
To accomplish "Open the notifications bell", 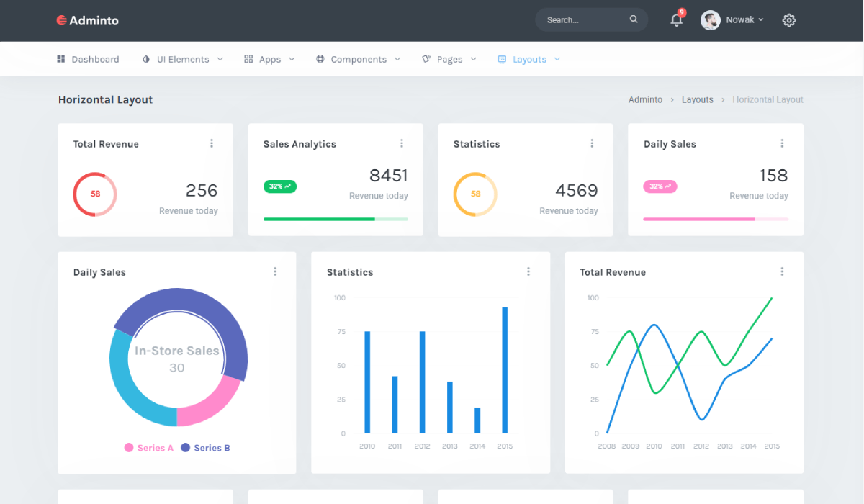I will (x=676, y=20).
